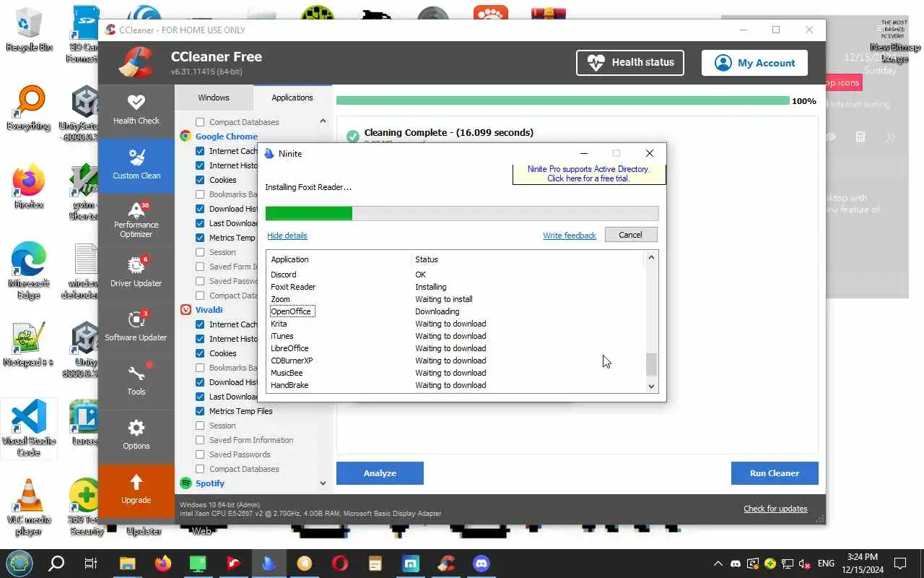Screen dimensions: 924x578
Task: Select the OpenOffice row in the Ninite list
Action: pos(292,311)
